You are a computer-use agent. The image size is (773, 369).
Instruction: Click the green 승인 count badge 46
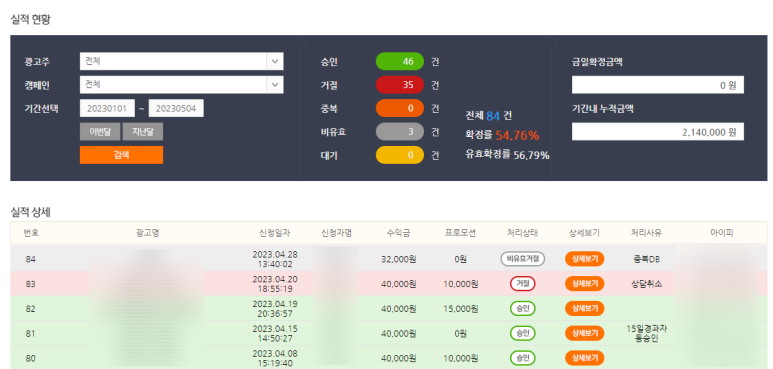pos(400,62)
